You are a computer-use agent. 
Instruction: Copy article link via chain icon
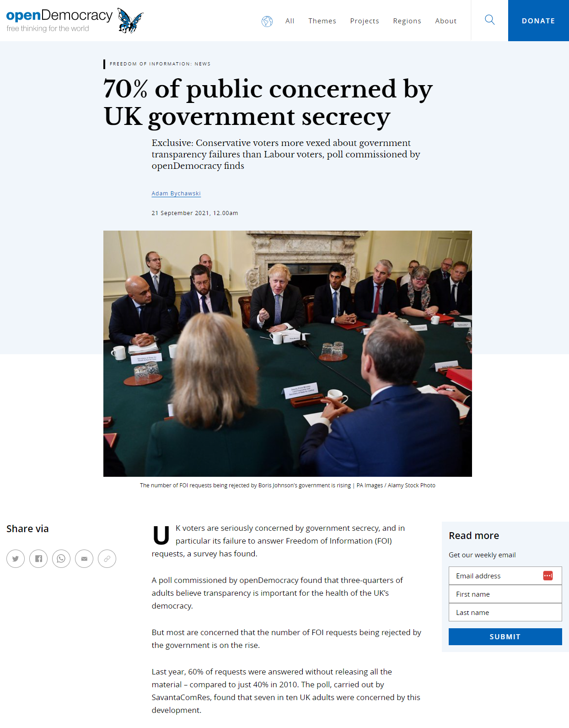tap(107, 559)
